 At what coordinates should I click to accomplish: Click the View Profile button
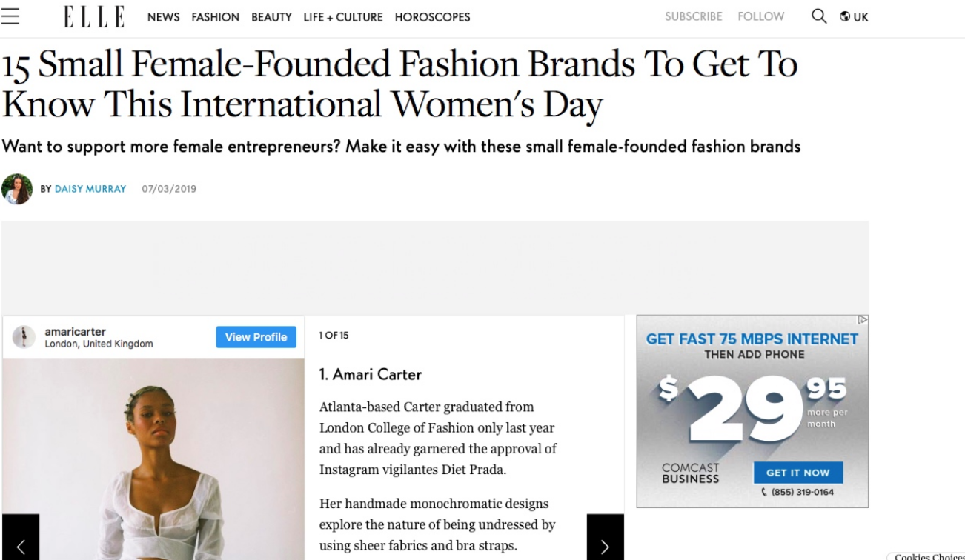coord(256,337)
